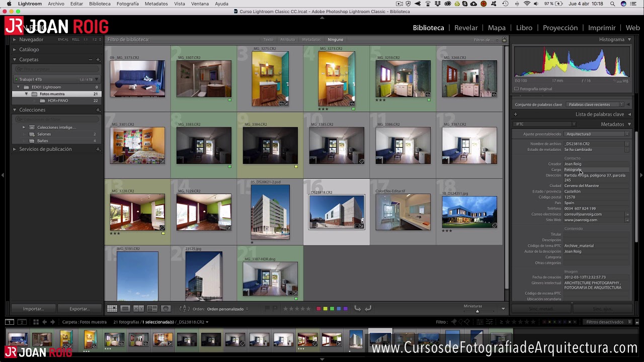Open Metadatos menu in menu bar
The width and height of the screenshot is (644, 362).
pos(156,4)
